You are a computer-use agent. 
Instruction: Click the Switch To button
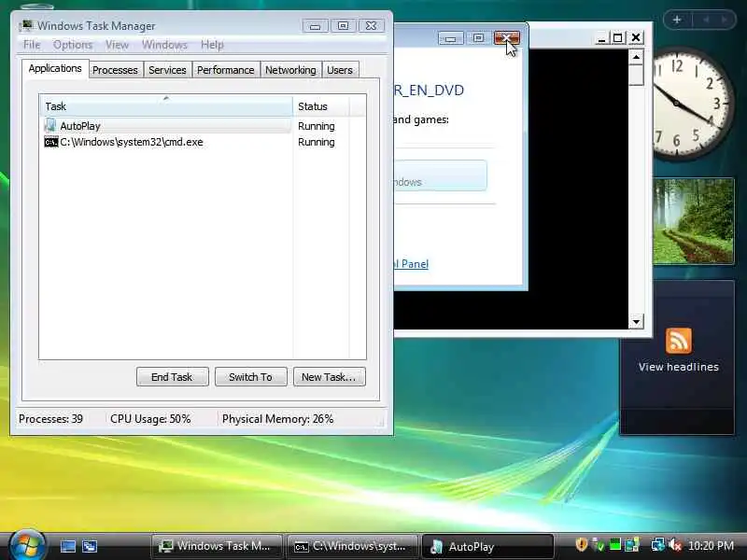coord(250,377)
